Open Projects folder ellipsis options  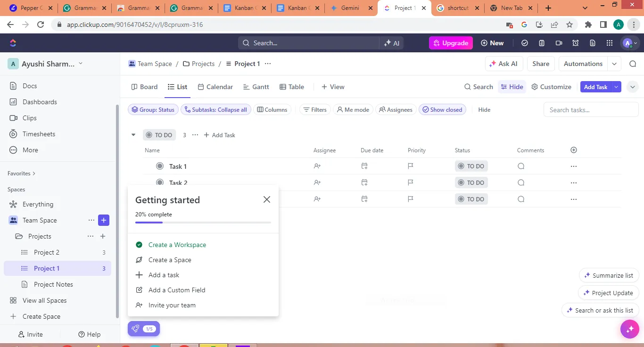click(x=91, y=236)
